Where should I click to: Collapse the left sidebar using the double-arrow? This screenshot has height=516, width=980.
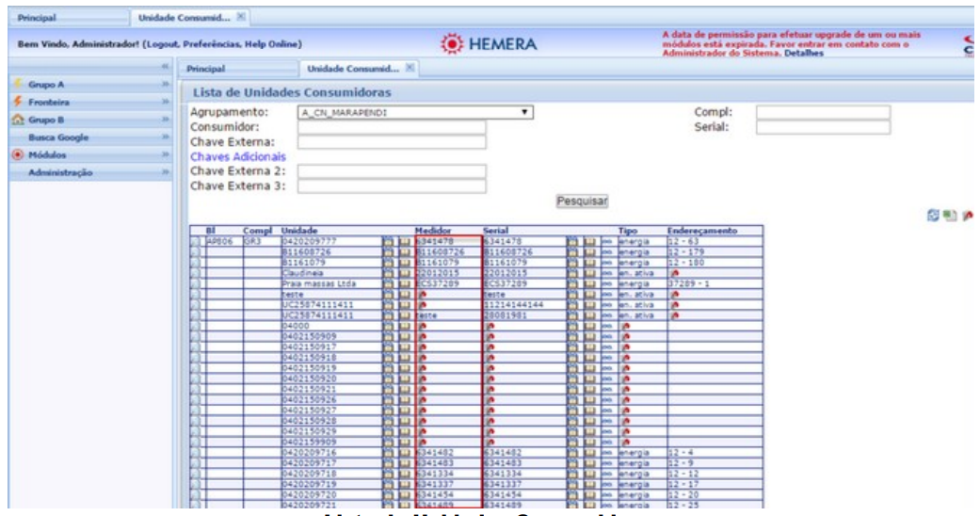[164, 68]
